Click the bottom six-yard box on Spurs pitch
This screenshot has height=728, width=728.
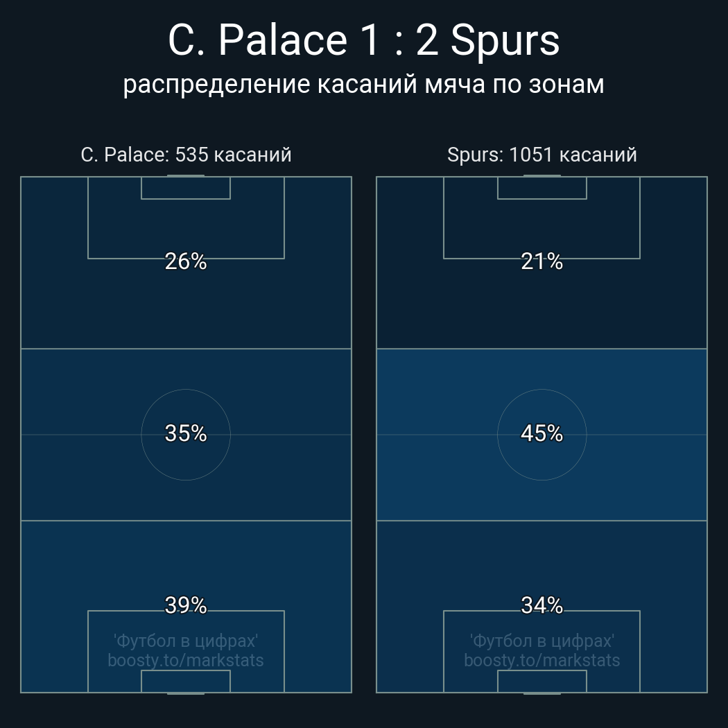pos(541,681)
